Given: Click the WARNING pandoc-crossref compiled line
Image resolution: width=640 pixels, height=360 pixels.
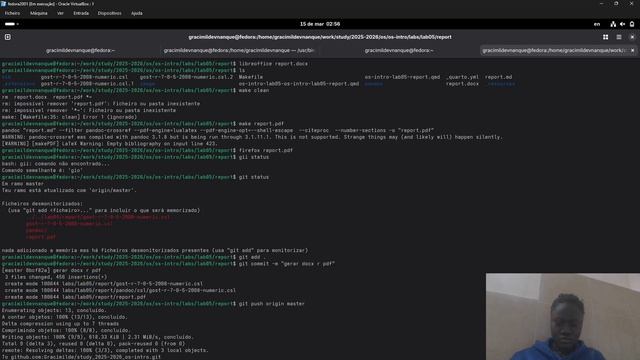Looking at the screenshot, I should [252, 137].
